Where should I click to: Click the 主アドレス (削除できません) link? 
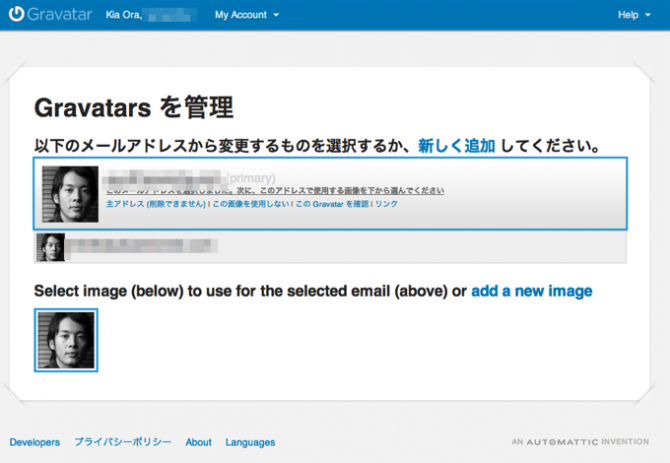pyautogui.click(x=156, y=204)
